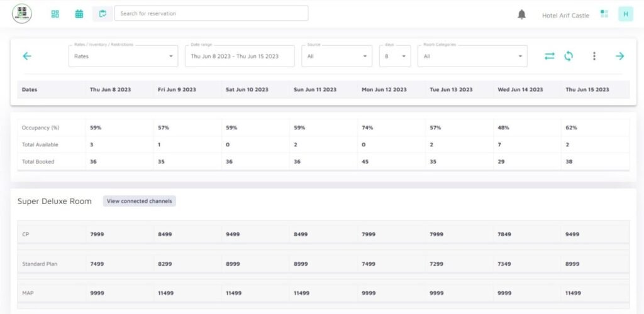Go to previous dates with left arrow
Image resolution: width=644 pixels, height=314 pixels.
[x=27, y=56]
